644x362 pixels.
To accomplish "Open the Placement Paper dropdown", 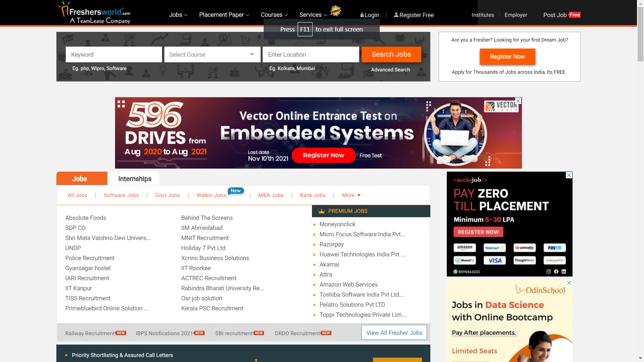I will click(224, 15).
